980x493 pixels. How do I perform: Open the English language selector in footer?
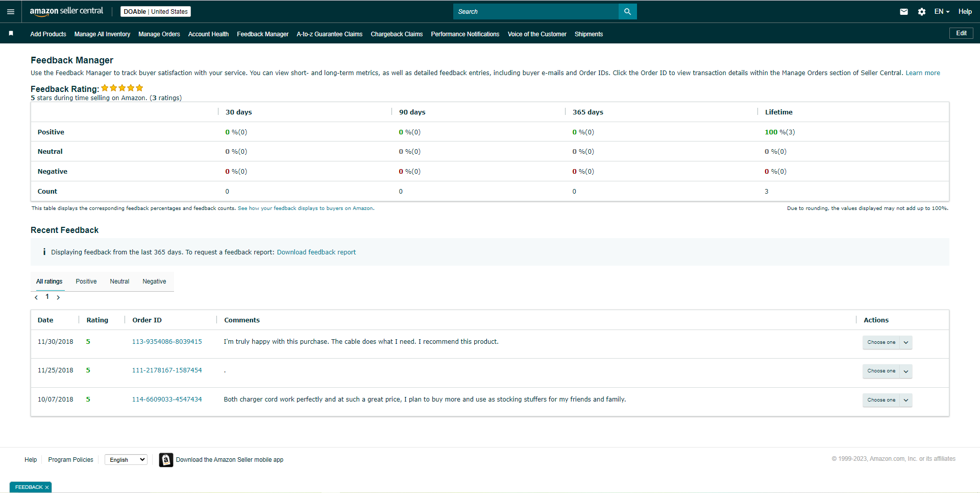point(126,460)
